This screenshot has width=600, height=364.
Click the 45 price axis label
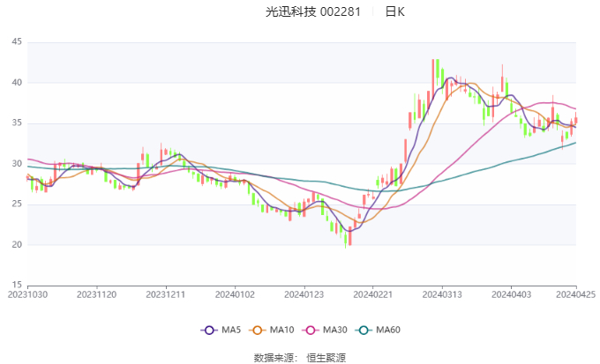click(x=17, y=42)
